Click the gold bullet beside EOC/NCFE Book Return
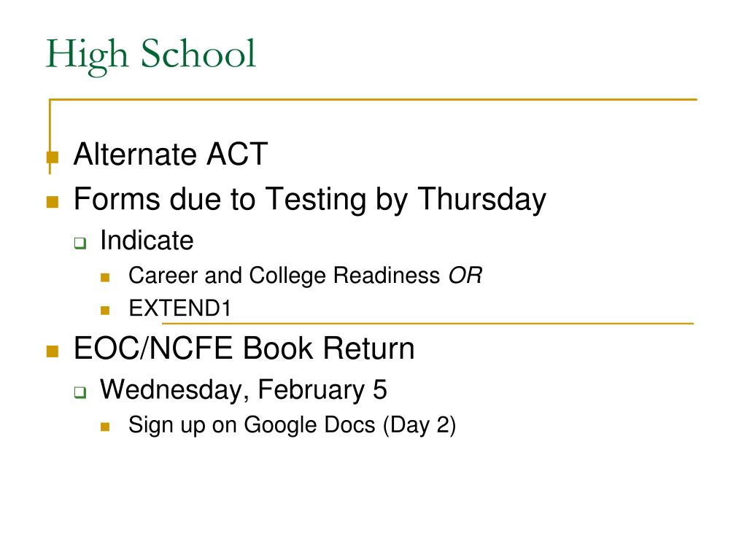Screen dimensions: 747x560 [53, 351]
